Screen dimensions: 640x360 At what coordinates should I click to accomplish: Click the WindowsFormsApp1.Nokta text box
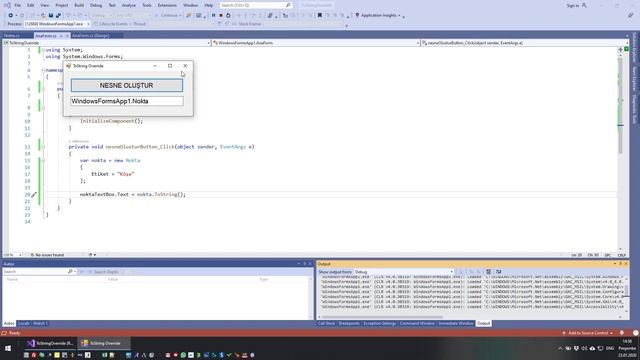click(x=127, y=101)
